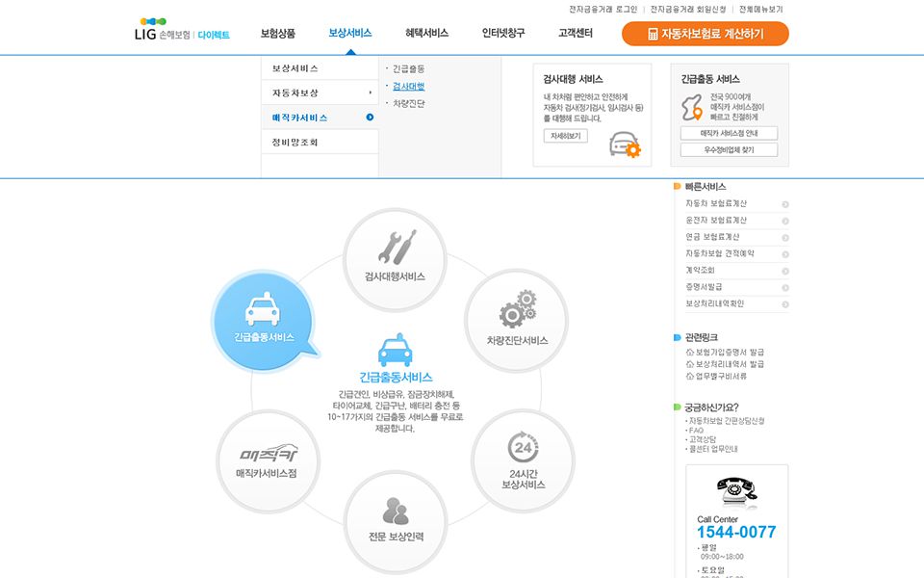This screenshot has height=578, width=924.
Task: Expand the 매직카서비스 menu item
Action: pos(370,118)
